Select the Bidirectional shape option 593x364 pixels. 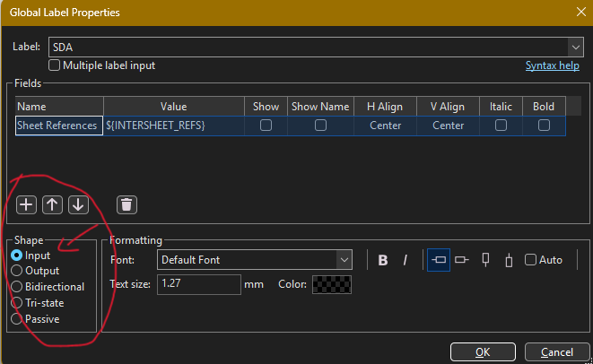pos(17,287)
